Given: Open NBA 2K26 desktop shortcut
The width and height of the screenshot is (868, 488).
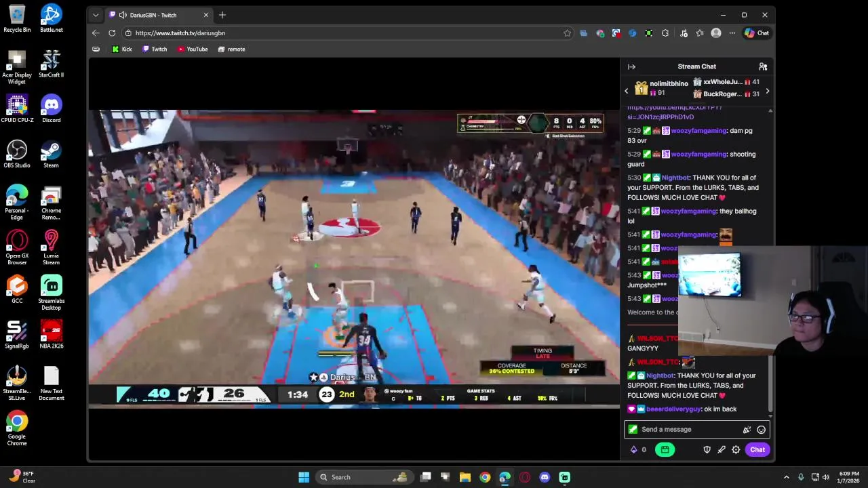Looking at the screenshot, I should pos(52,335).
